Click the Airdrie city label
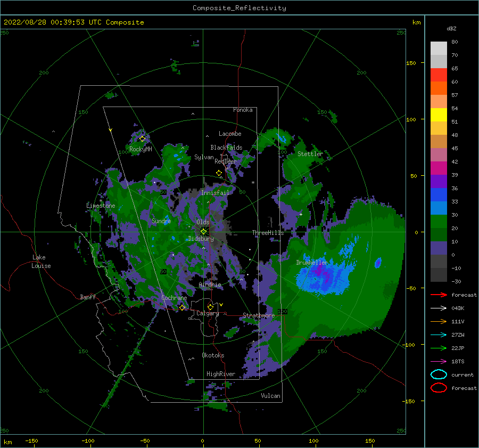The height and width of the screenshot is (448, 479). coord(210,284)
